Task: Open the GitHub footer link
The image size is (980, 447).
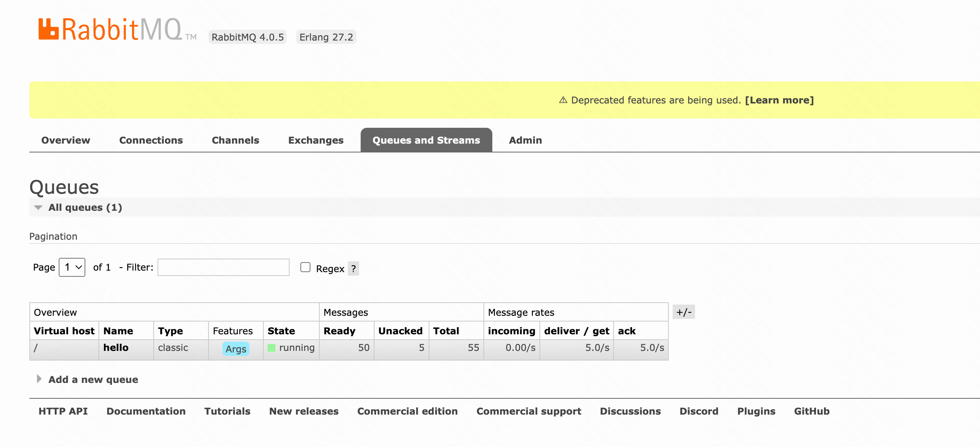Action: 812,411
